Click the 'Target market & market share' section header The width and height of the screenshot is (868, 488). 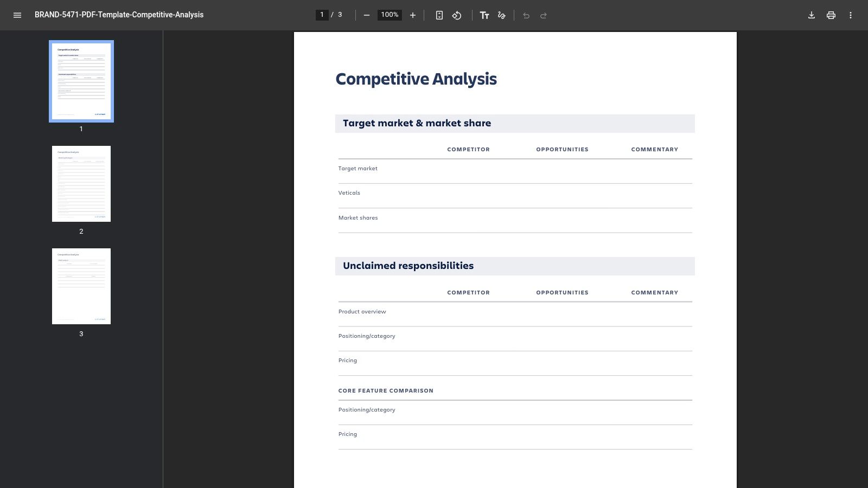pos(515,124)
